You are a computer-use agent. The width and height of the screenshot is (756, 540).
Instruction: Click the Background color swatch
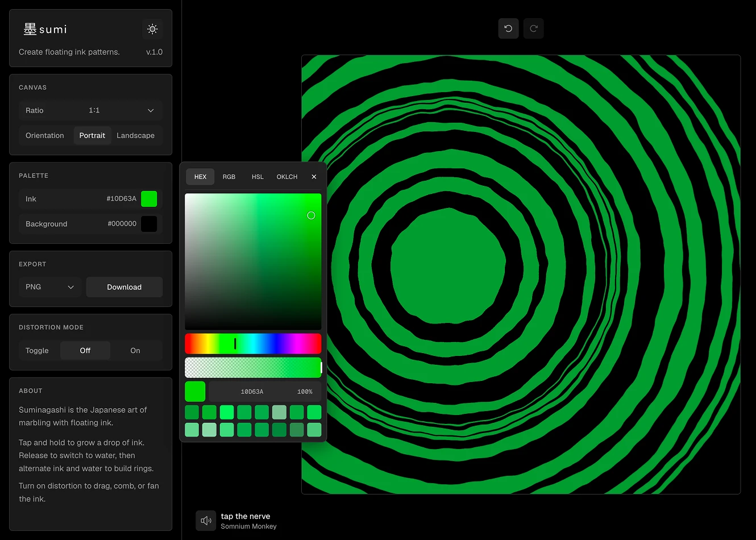click(x=149, y=224)
